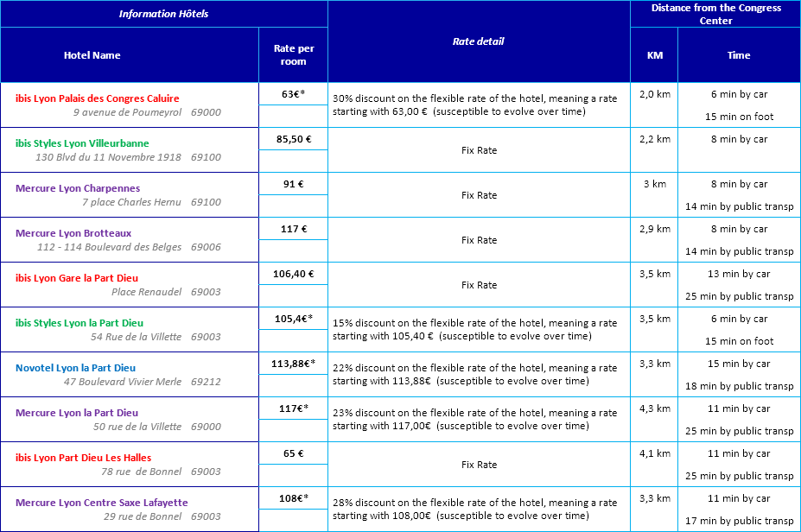Click hotel name 'Mercure Lyon la Part Dieu'
Screen dimensions: 801x532
pyautogui.click(x=77, y=413)
